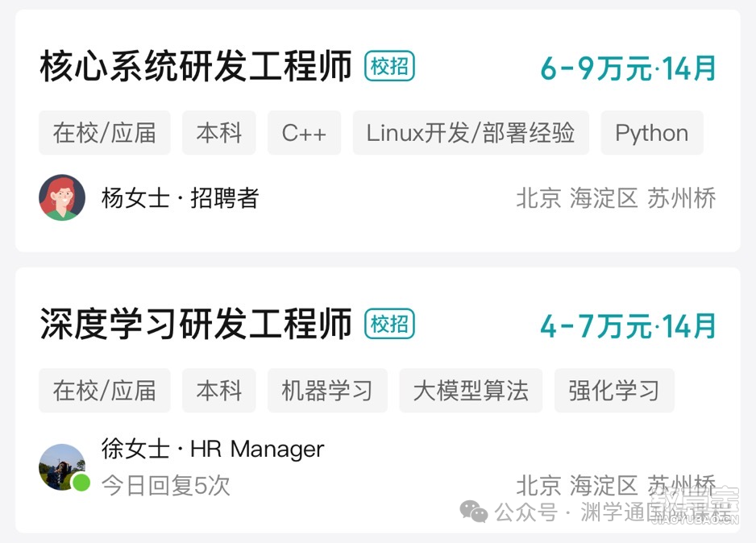Click the 4-7万元·14月 salary text
This screenshot has height=543, width=756.
628,326
